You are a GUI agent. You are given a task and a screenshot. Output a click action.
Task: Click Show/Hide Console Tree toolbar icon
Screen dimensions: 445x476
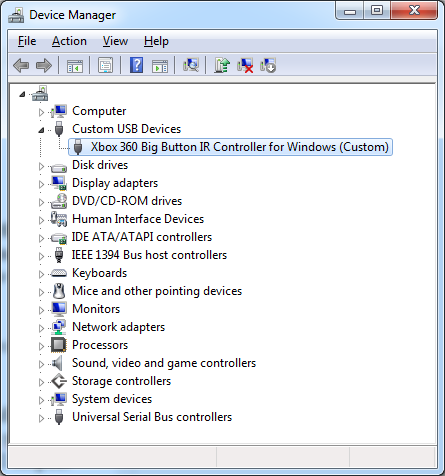click(75, 66)
